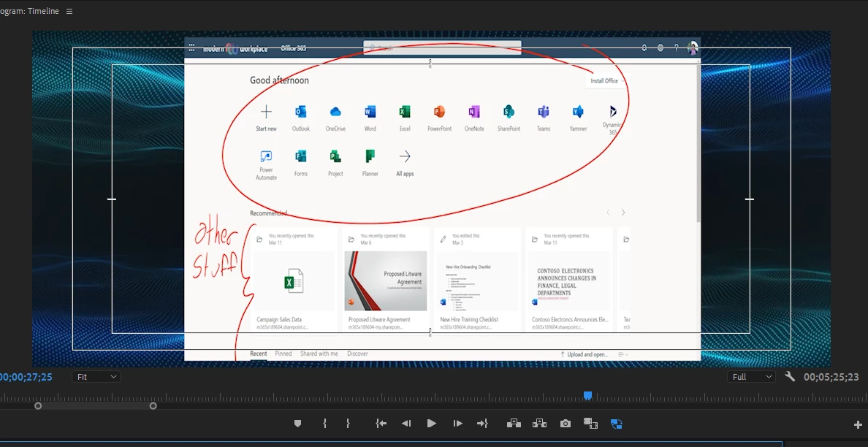Image resolution: width=868 pixels, height=447 pixels.
Task: Click the Extract icon
Action: pos(539,424)
